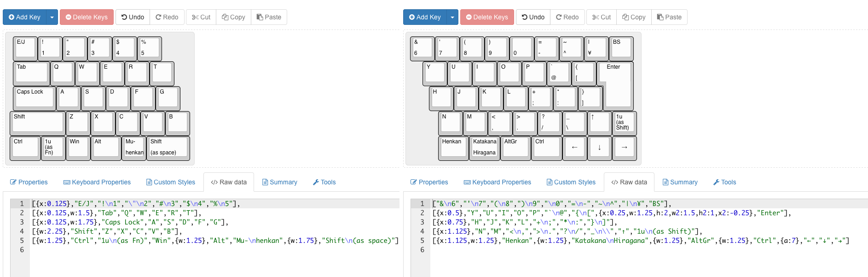Click Undo in the right editor toolbar
The width and height of the screenshot is (868, 277).
point(533,17)
